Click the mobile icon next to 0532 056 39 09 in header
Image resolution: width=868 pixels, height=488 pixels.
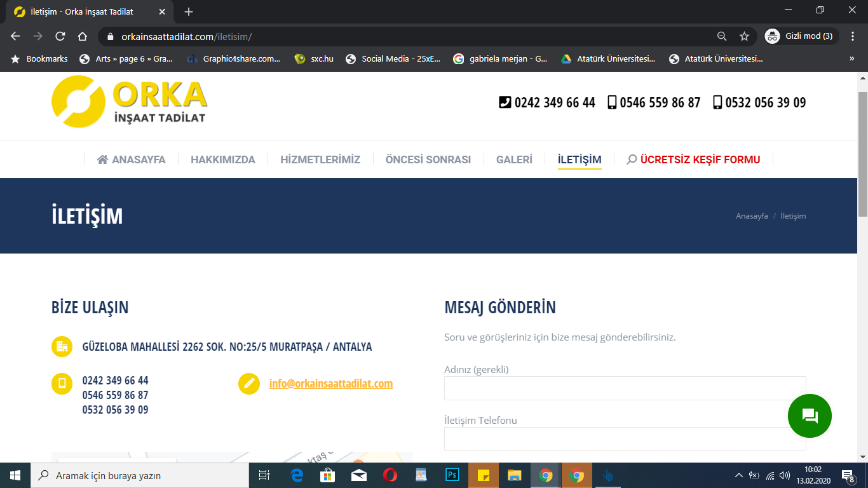click(717, 102)
